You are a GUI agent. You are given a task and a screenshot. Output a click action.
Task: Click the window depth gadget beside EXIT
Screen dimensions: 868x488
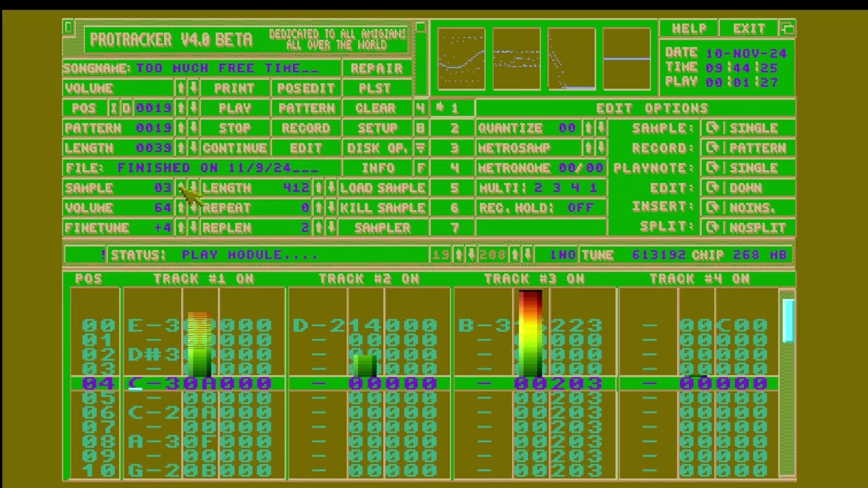787,28
